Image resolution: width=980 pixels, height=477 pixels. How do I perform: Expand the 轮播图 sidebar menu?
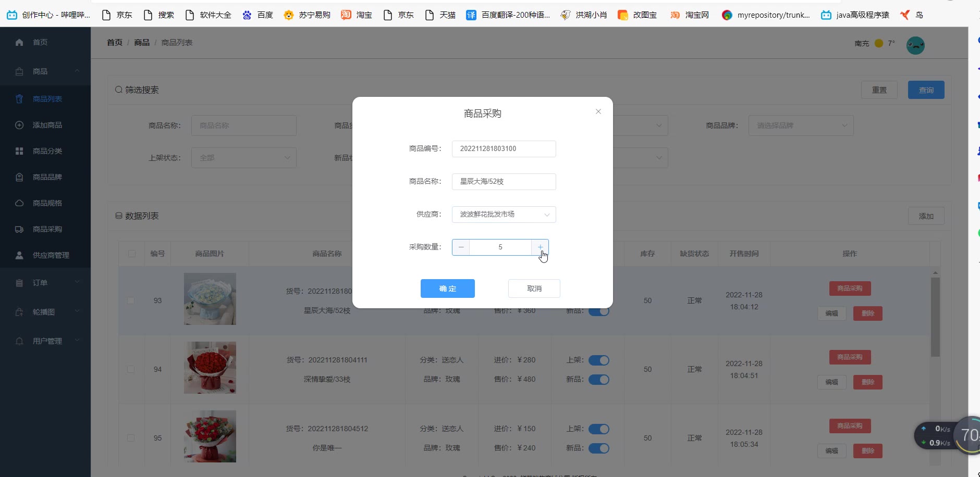point(77,311)
